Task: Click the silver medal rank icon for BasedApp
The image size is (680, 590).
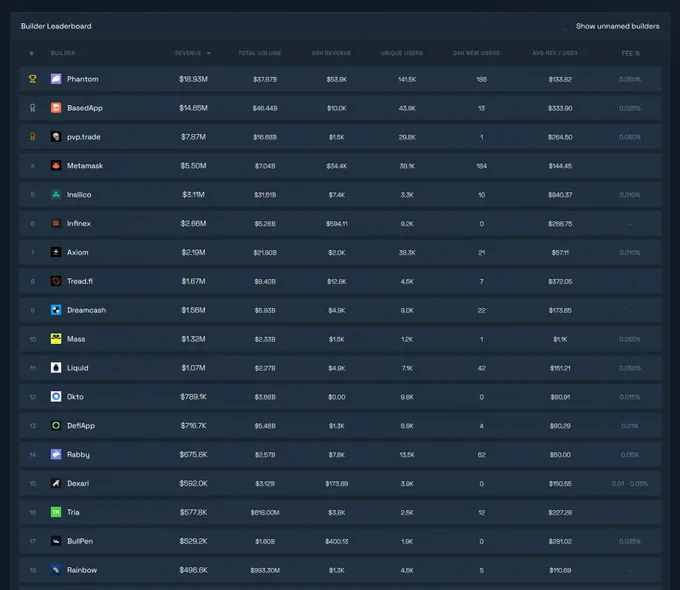Action: 33,108
